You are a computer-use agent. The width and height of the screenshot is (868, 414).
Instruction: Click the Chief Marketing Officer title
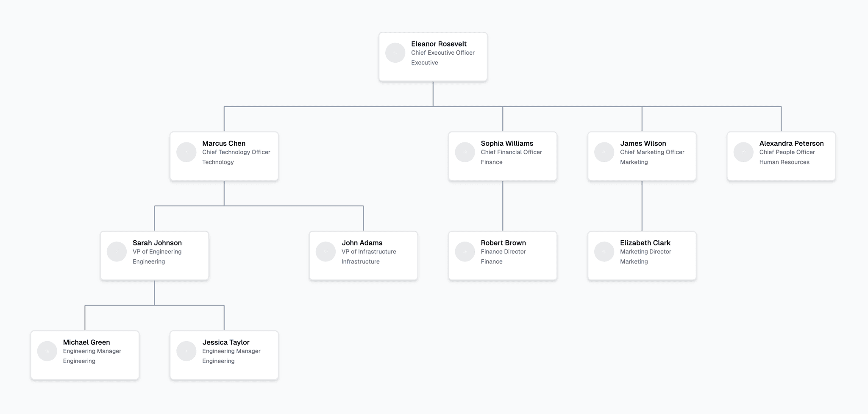[652, 152]
